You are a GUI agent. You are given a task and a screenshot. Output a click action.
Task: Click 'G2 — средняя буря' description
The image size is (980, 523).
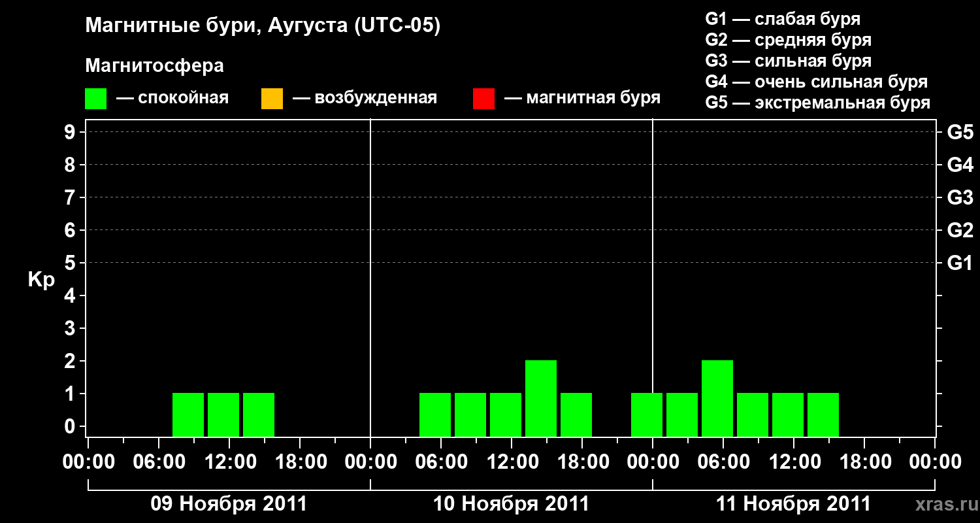pos(789,40)
